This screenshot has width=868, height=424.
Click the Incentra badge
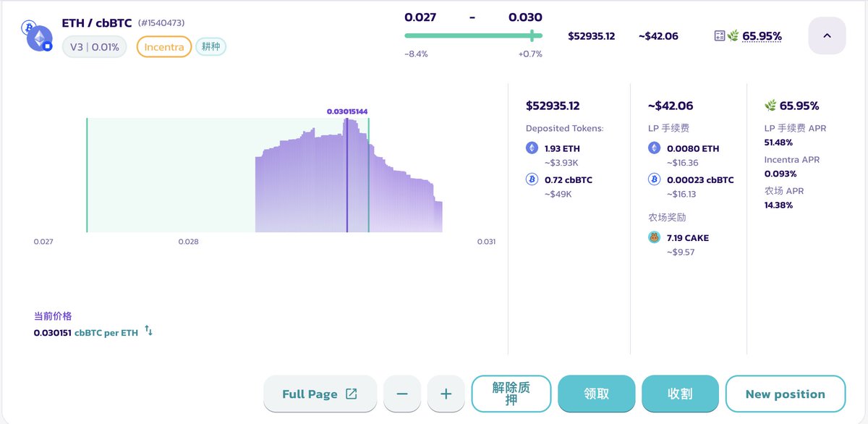pos(164,47)
